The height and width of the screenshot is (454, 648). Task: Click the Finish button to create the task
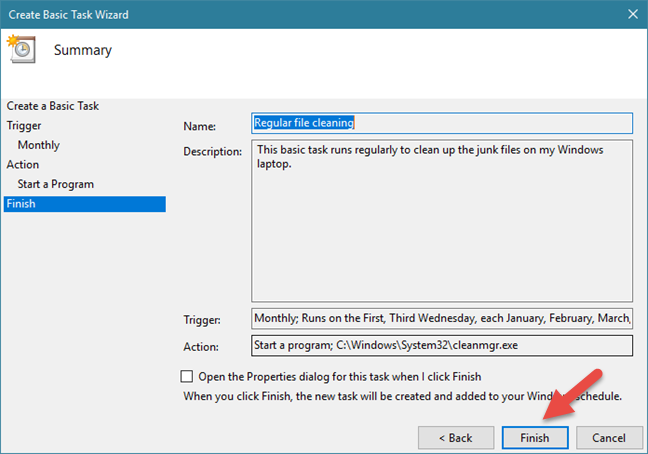click(x=535, y=438)
